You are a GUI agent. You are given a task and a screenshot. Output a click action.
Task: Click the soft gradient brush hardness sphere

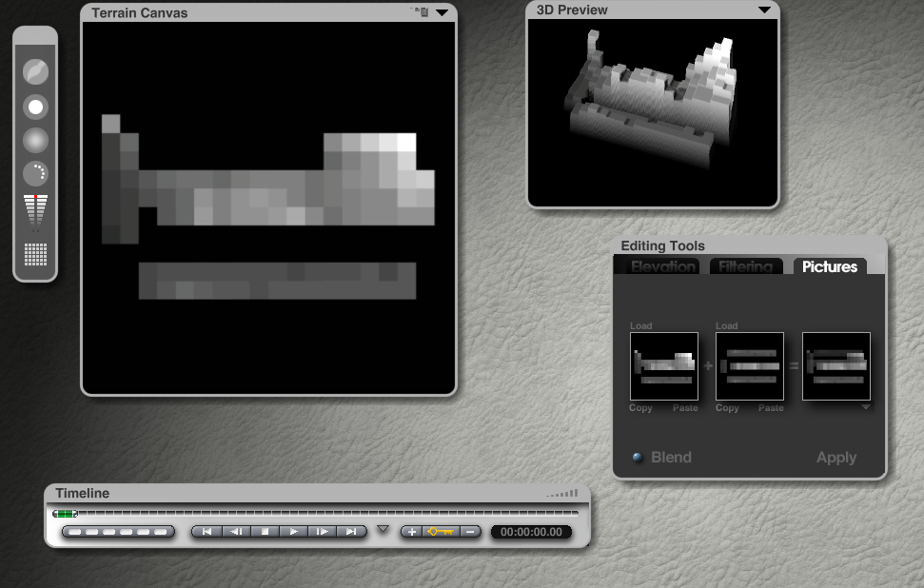[35, 141]
